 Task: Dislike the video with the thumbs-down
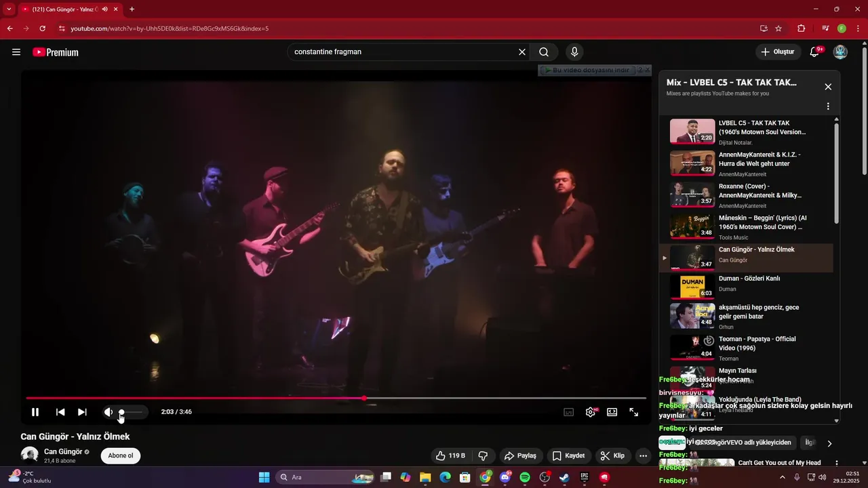484,455
